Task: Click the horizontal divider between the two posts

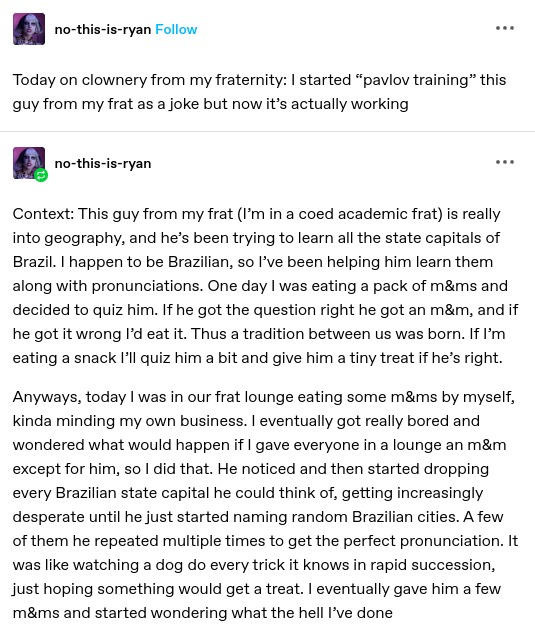Action: [x=267, y=132]
